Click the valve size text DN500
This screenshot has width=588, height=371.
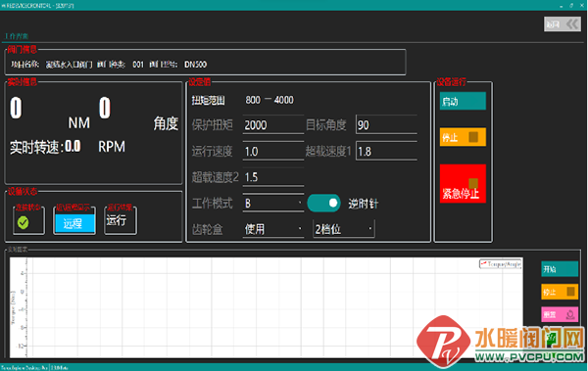click(x=195, y=65)
